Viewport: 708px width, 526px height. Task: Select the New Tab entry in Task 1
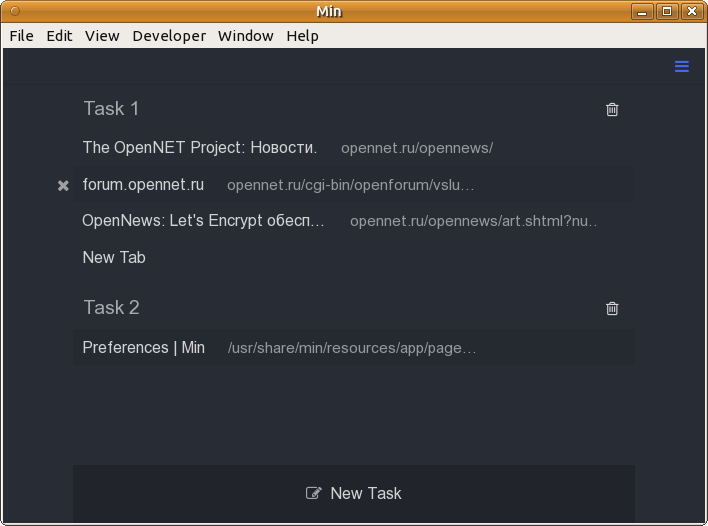point(354,257)
